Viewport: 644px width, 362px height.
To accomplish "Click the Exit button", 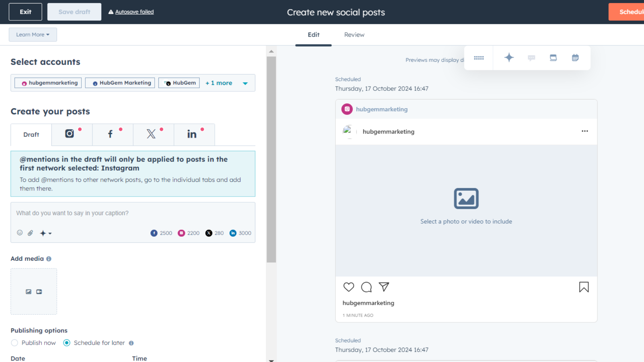I will click(x=25, y=11).
